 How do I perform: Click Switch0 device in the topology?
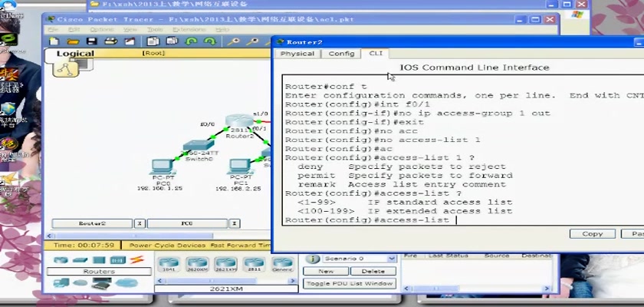coord(199,145)
